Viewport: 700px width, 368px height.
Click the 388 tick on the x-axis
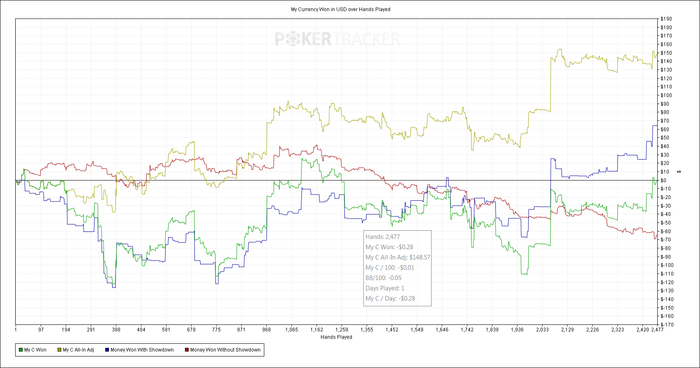tap(116, 330)
